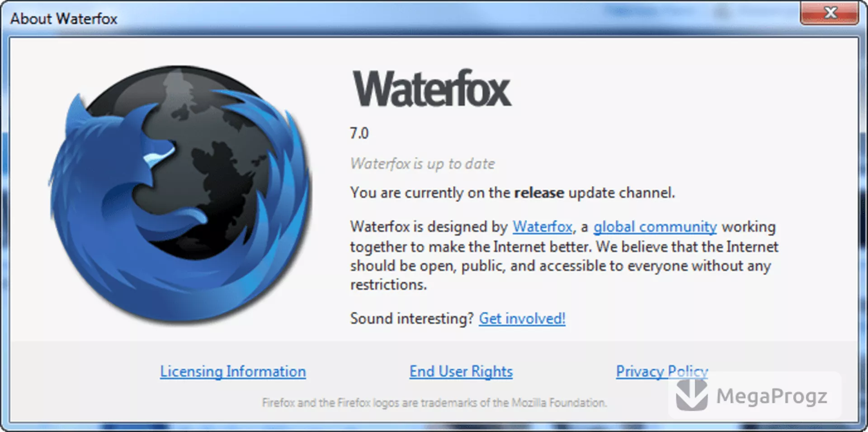
Task: Click the Waterfox wordmark heading
Action: click(x=432, y=89)
